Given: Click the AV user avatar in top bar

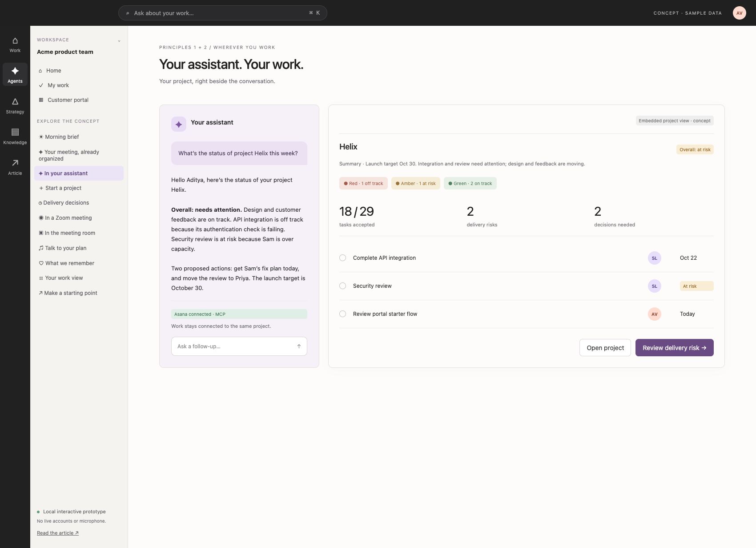Looking at the screenshot, I should click(x=739, y=13).
